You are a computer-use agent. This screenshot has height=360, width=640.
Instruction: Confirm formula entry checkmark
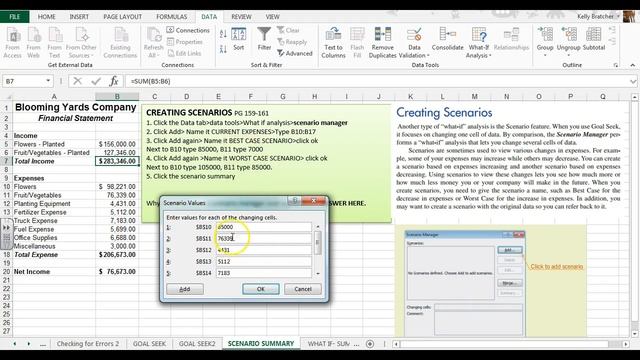tap(96, 81)
